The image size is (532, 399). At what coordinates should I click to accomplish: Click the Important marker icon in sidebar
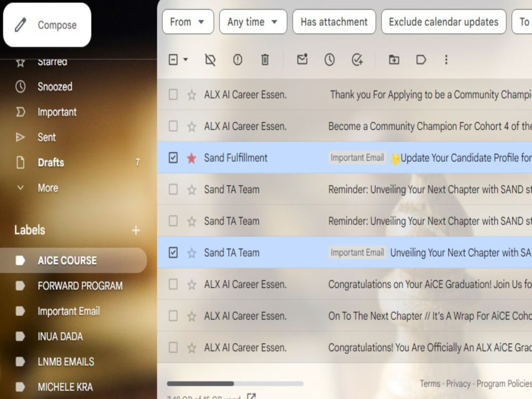(x=20, y=112)
